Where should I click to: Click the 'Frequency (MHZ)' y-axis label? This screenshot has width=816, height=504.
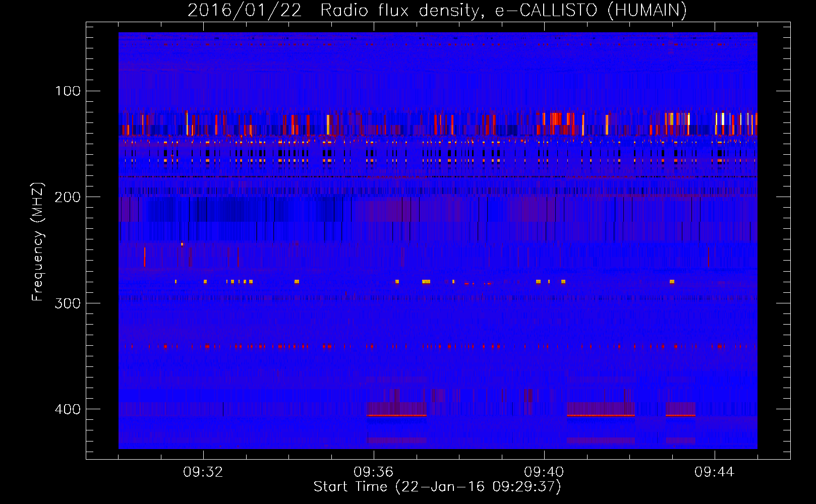tap(38, 242)
